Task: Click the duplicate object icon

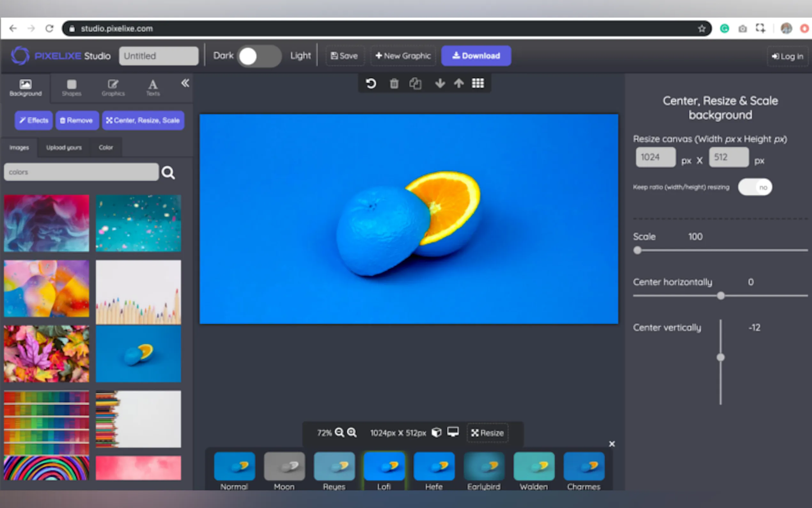Action: pos(415,83)
